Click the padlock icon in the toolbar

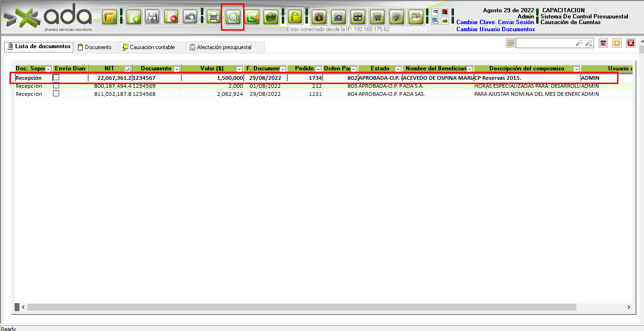pos(295,17)
